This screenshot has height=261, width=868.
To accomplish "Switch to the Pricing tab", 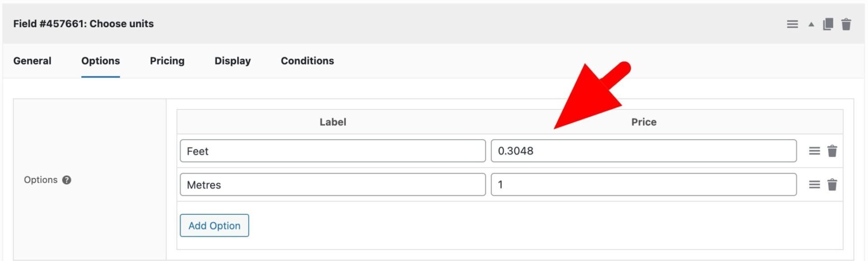I will click(x=167, y=61).
